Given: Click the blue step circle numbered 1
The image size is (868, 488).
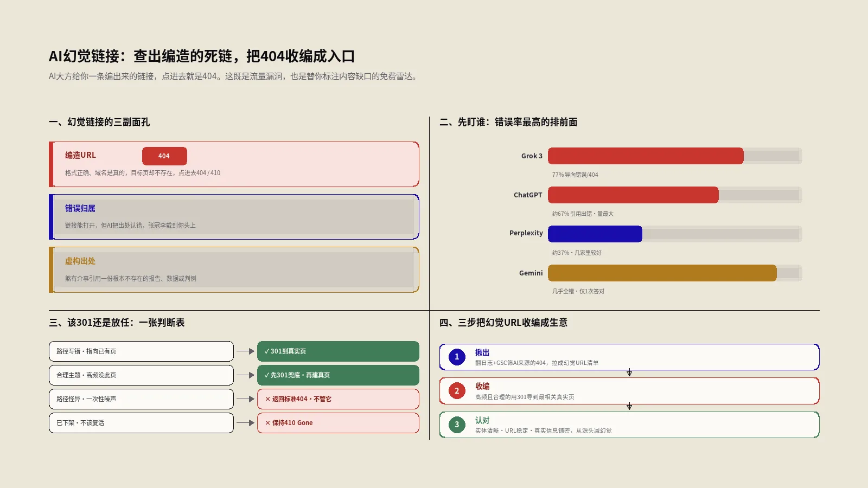Looking at the screenshot, I should 457,357.
